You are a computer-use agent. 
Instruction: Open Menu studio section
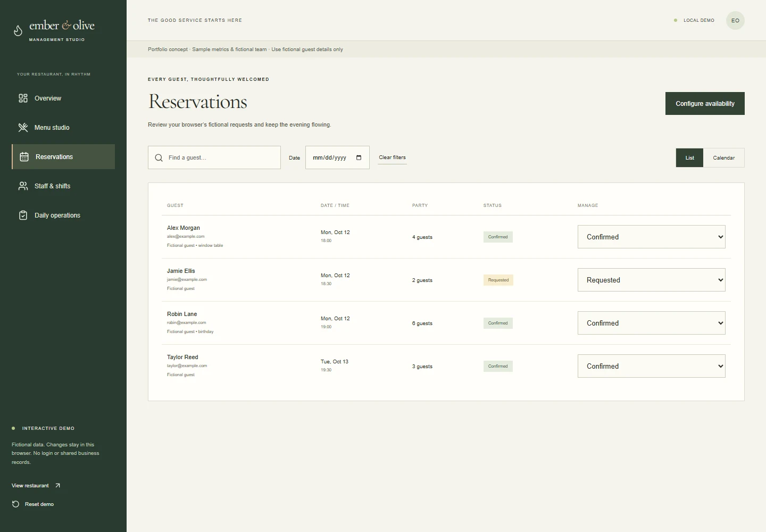[63, 128]
